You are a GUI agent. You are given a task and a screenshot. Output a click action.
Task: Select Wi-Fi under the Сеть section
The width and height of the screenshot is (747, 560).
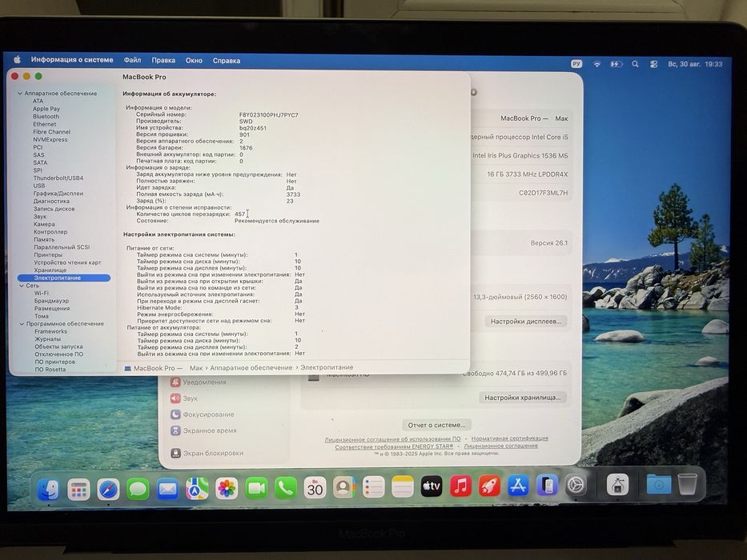tap(42, 294)
